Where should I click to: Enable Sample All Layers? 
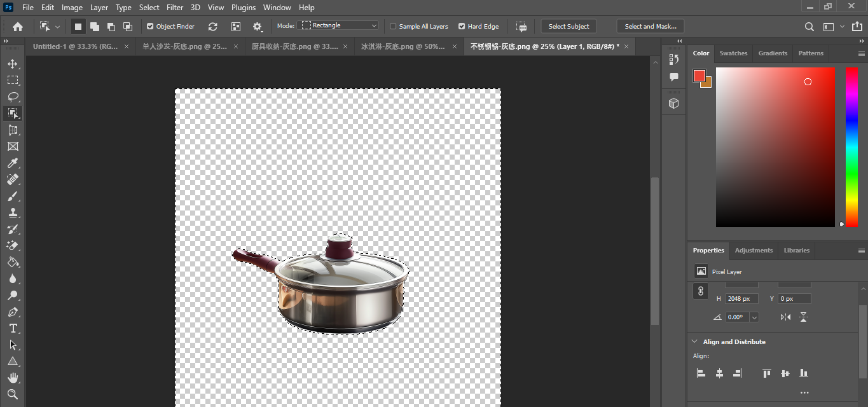click(393, 27)
